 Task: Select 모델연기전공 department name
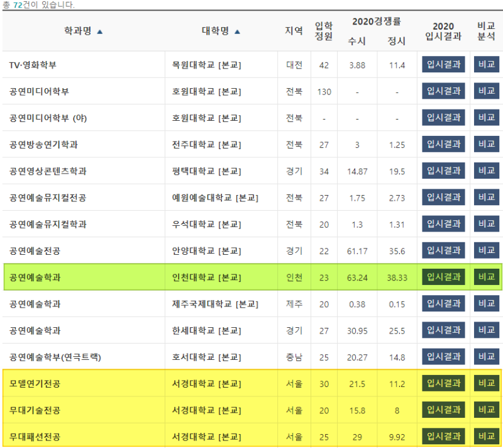pyautogui.click(x=35, y=384)
